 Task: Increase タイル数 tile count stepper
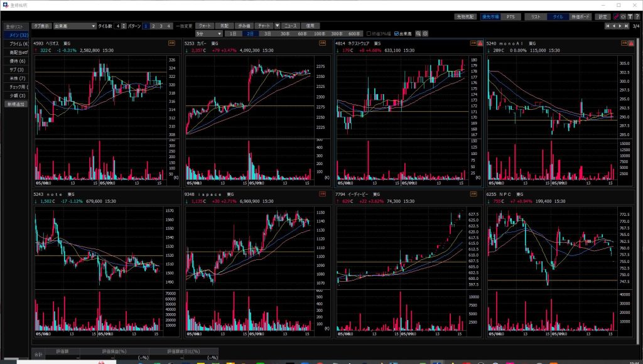click(122, 24)
